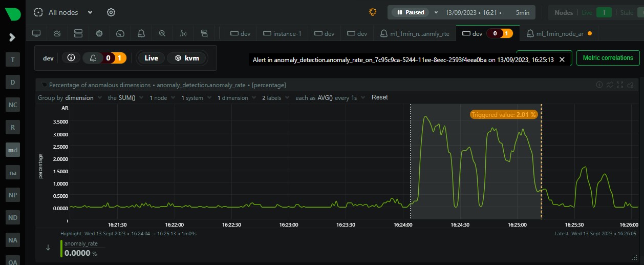Screen dimensions: 644x265
Task: Open the Anomalies magnifier icon
Action: [162, 33]
